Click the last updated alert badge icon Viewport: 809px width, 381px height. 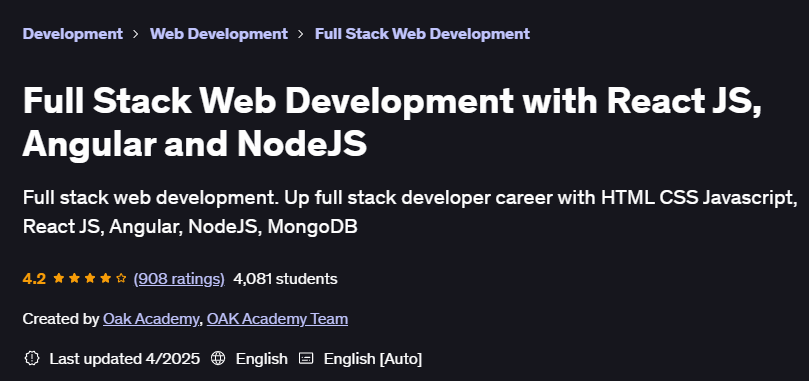[32, 358]
